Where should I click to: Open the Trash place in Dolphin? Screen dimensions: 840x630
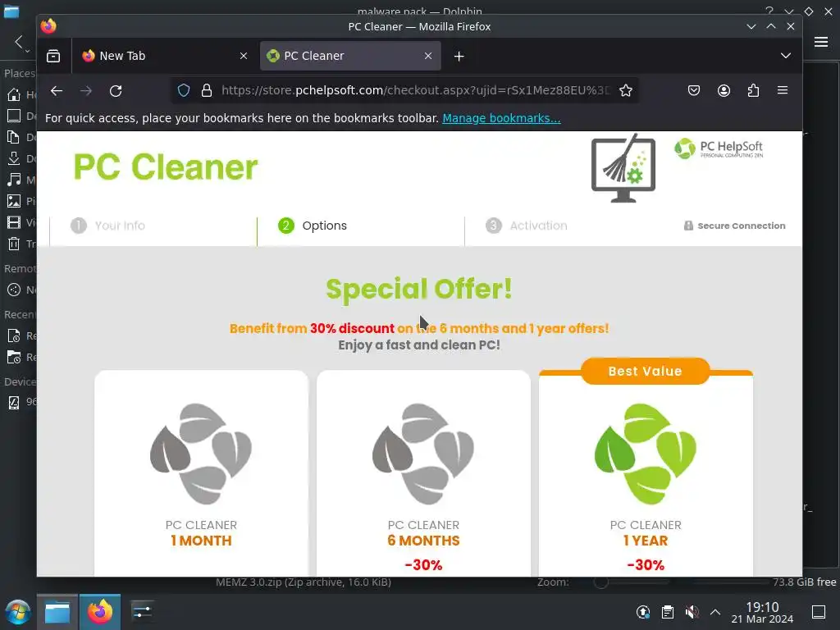click(x=19, y=244)
